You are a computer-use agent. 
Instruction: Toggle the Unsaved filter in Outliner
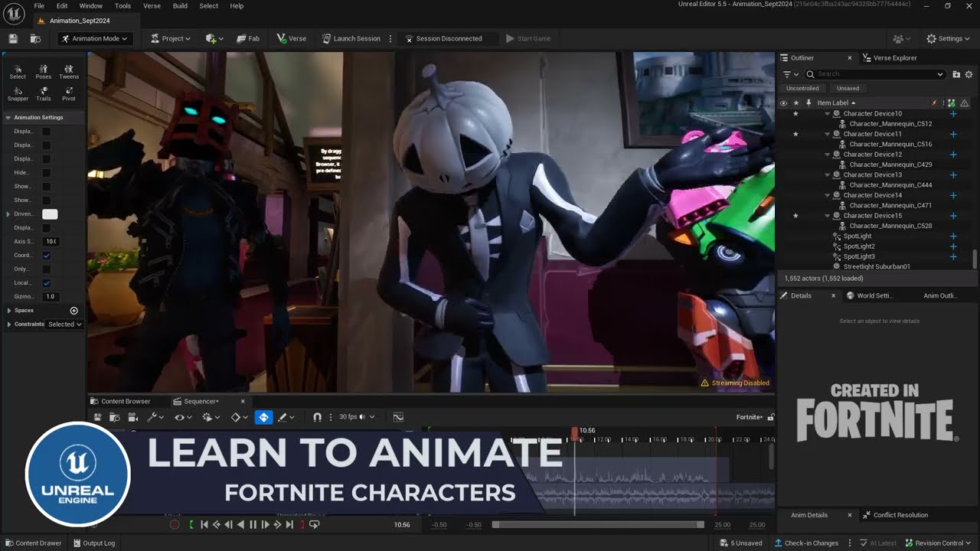[848, 88]
